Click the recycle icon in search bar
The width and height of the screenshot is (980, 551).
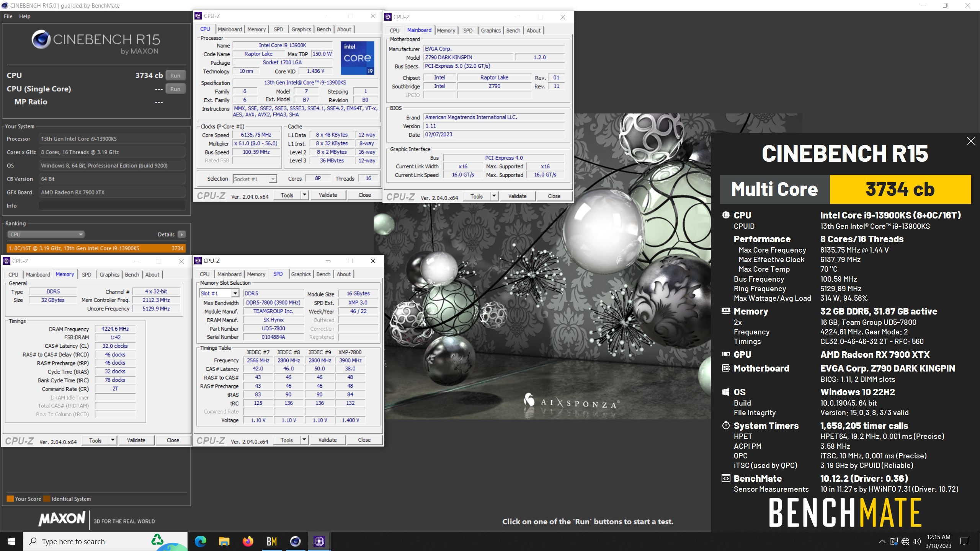pyautogui.click(x=157, y=540)
